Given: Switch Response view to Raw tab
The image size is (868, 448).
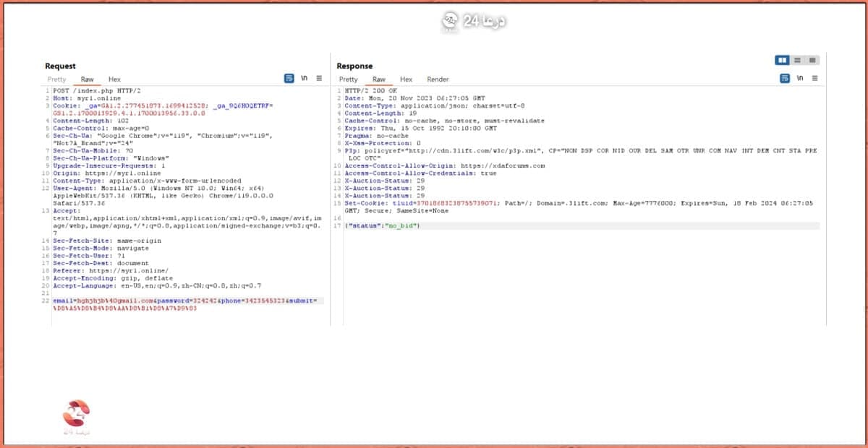Looking at the screenshot, I should point(378,79).
